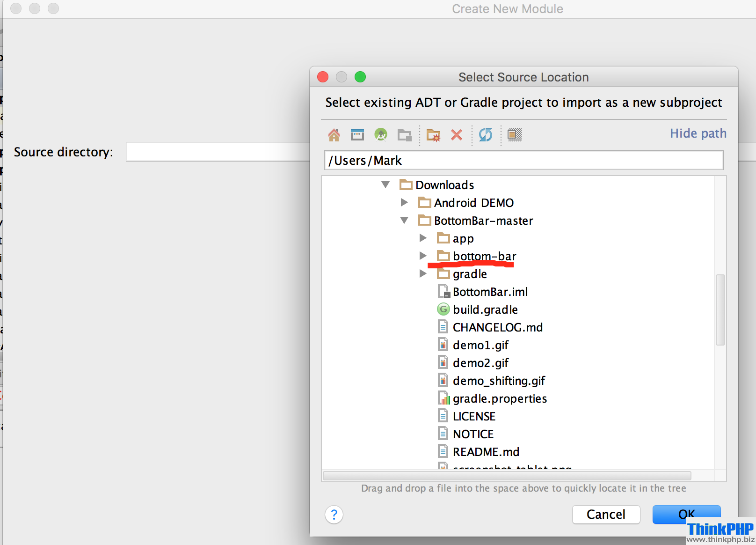Expand the Android DEMO folder
This screenshot has width=756, height=545.
coord(404,202)
